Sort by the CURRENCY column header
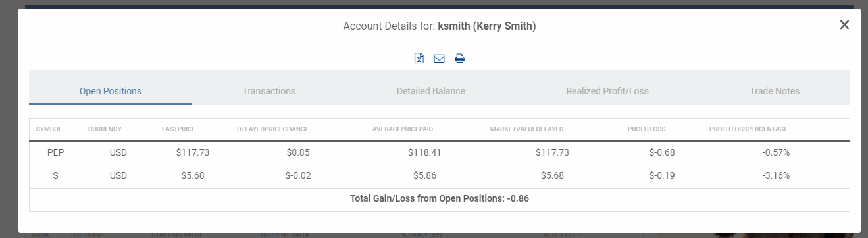The height and width of the screenshot is (238, 868). pos(105,129)
